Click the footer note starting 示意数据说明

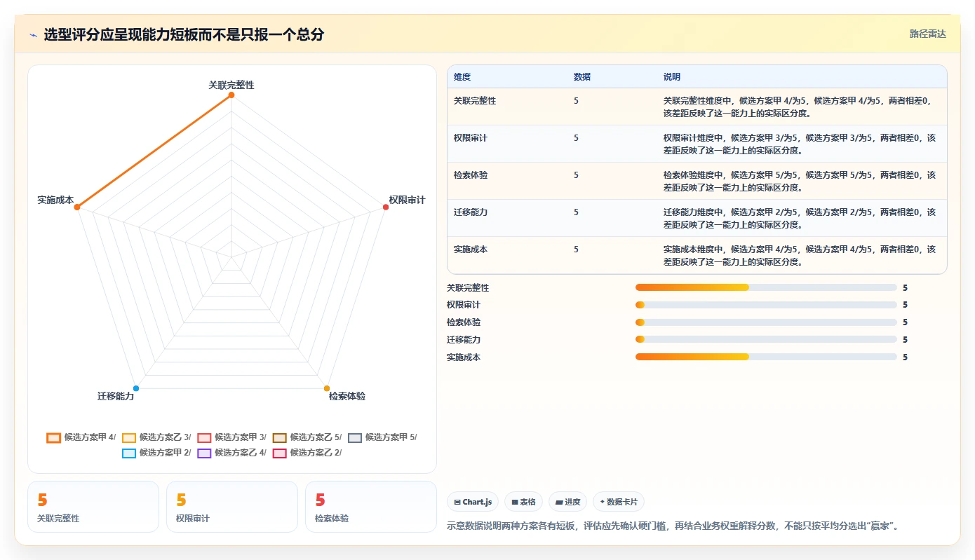tap(673, 526)
